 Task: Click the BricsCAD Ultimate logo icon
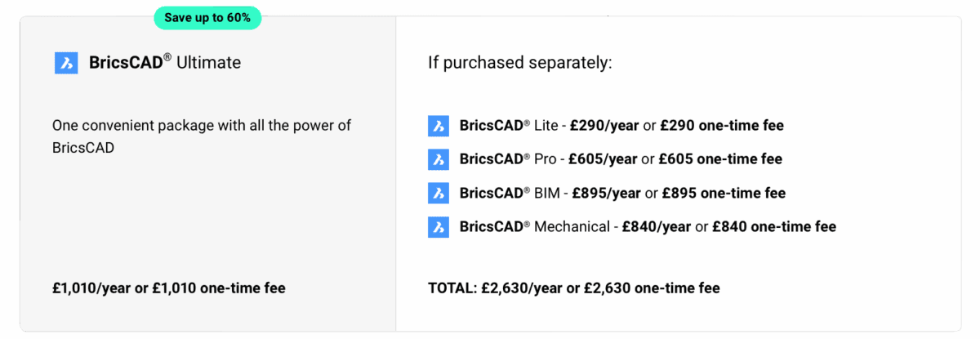66,63
